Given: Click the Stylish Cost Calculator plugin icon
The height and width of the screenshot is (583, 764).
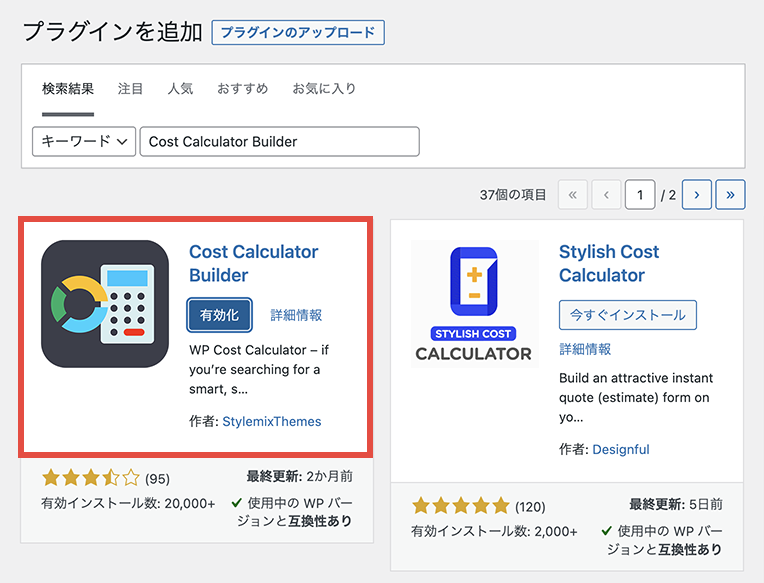Looking at the screenshot, I should coord(475,303).
